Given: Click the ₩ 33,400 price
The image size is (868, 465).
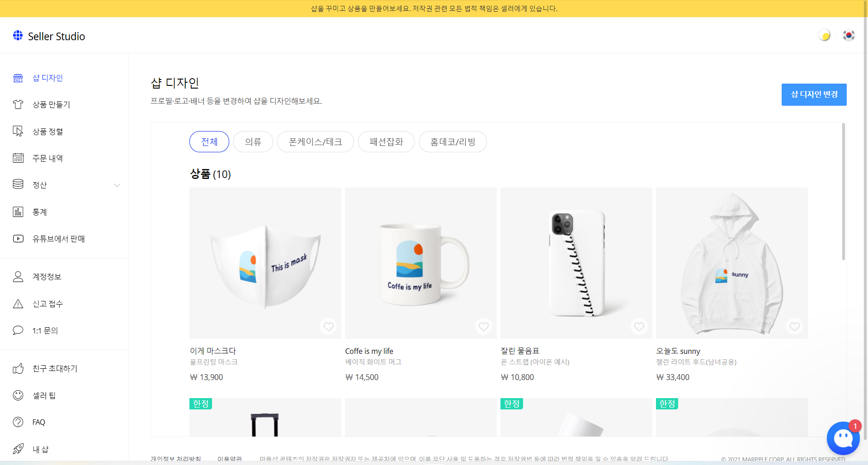Looking at the screenshot, I should 673,377.
